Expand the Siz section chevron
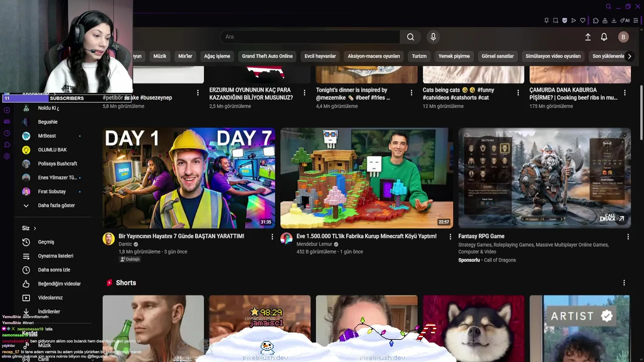This screenshot has height=362, width=644. click(35, 228)
